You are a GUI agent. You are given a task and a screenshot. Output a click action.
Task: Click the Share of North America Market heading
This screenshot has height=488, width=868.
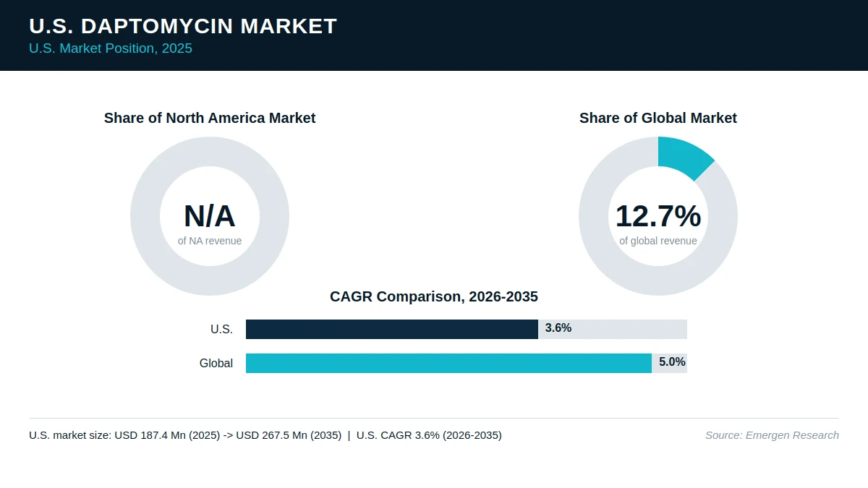210,118
